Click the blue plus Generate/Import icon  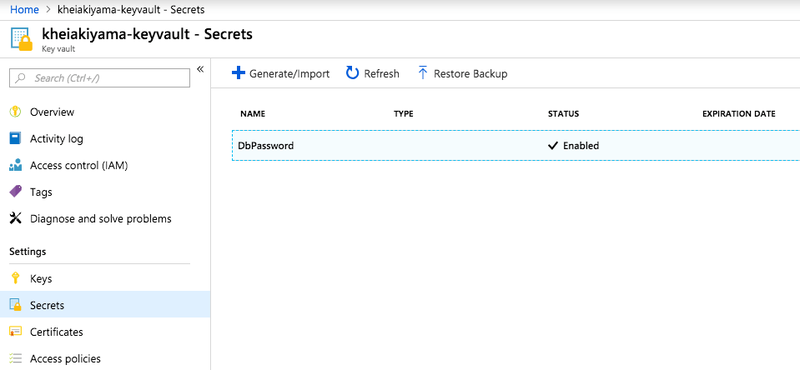(x=238, y=73)
